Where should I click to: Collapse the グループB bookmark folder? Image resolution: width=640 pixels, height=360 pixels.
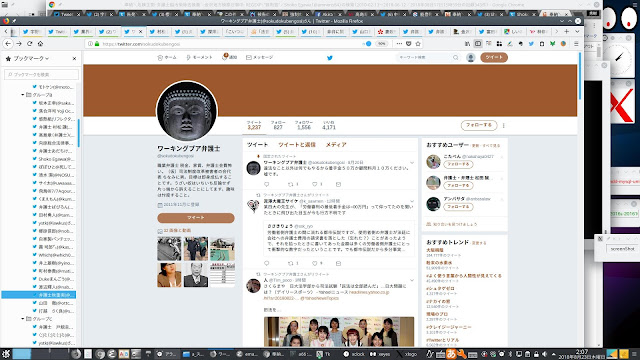tap(22, 95)
